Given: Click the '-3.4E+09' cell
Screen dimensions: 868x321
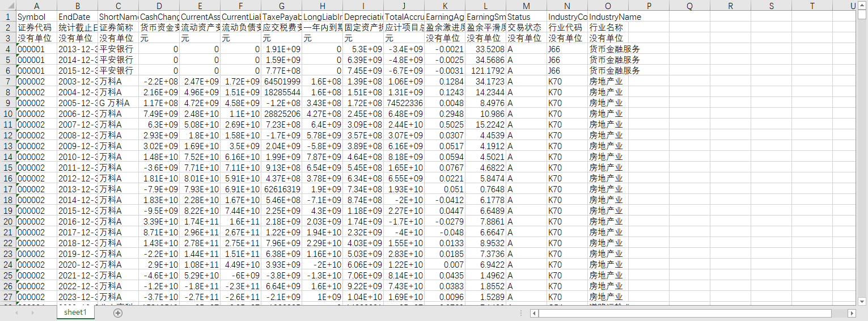Looking at the screenshot, I should 404,49.
